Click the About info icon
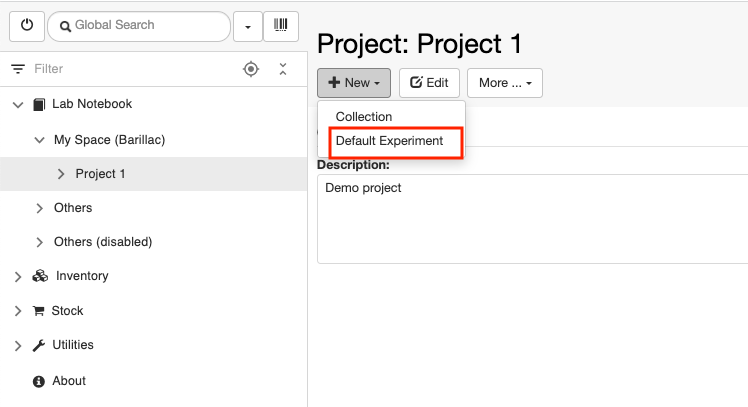This screenshot has height=407, width=748. 39,381
